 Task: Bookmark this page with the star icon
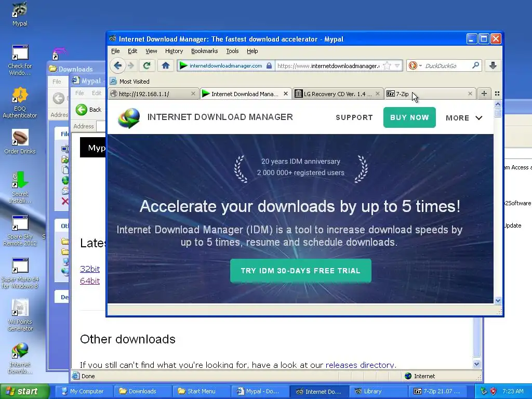point(387,66)
